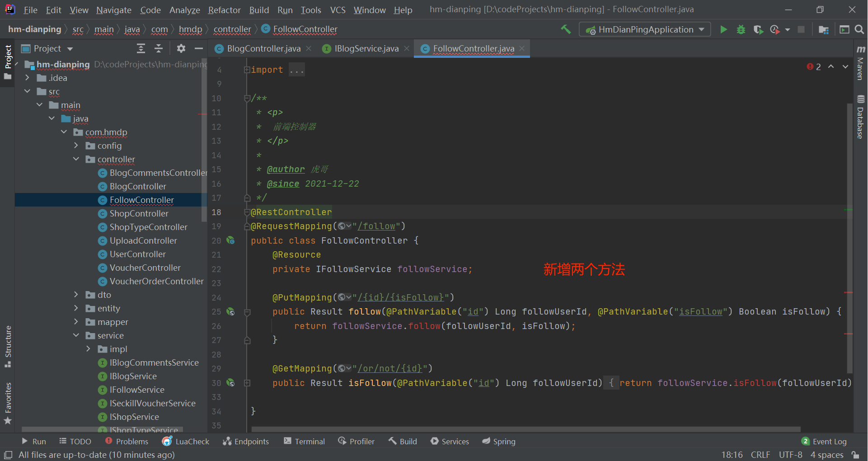Open the Structure tool window
This screenshot has width=868, height=461.
(x=8, y=347)
